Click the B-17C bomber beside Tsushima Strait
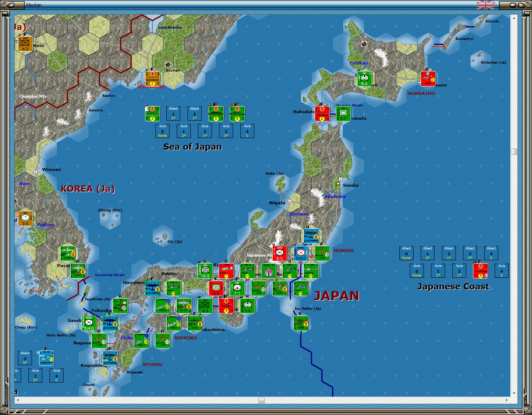Screen dimensions: 532x415 (78, 271)
